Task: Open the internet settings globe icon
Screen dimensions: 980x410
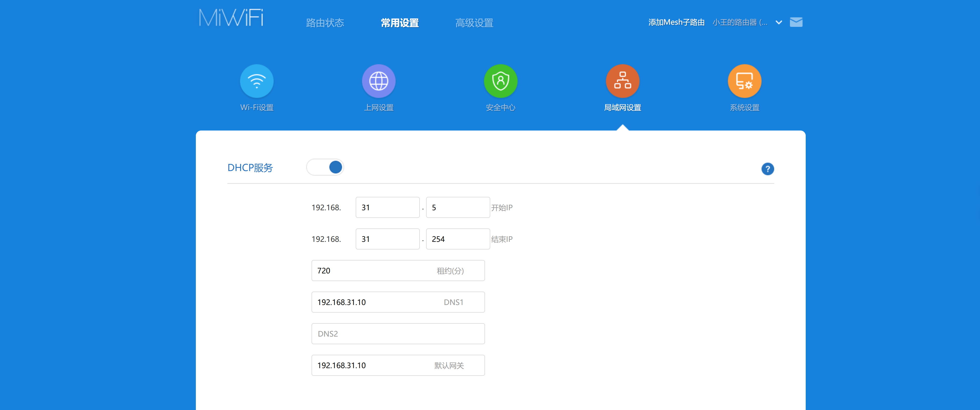Action: [379, 81]
